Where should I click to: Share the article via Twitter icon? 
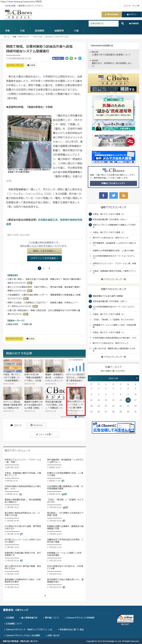pyautogui.click(x=67, y=58)
